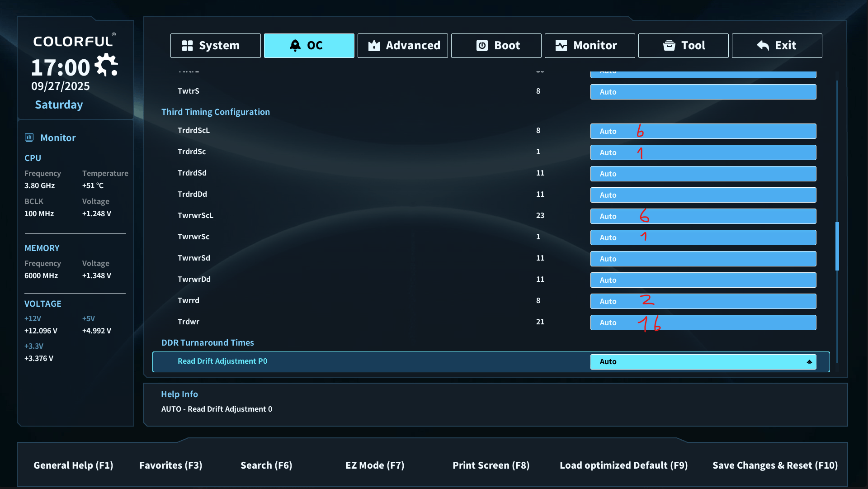
Task: Open the TrdrdSc Auto value field
Action: click(703, 152)
